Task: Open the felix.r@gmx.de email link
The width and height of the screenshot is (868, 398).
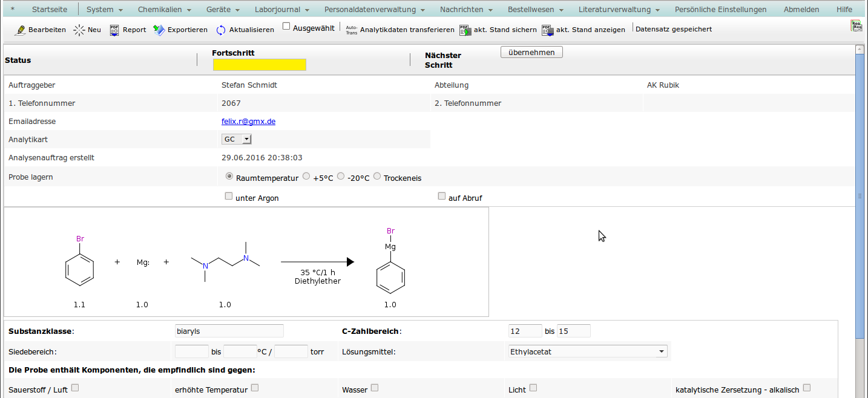Action: pyautogui.click(x=248, y=121)
